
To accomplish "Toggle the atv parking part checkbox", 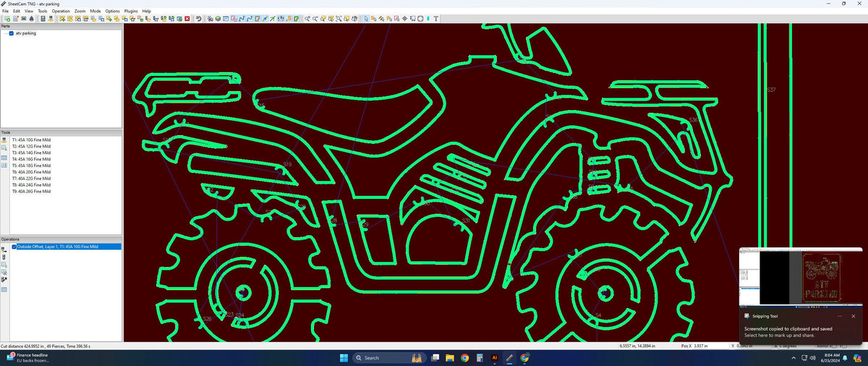I will [x=11, y=33].
